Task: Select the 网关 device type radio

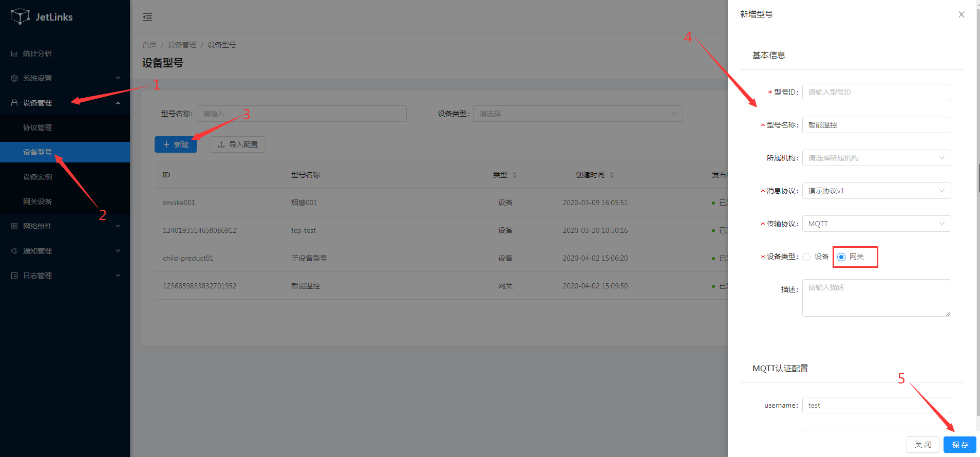Action: pos(841,257)
